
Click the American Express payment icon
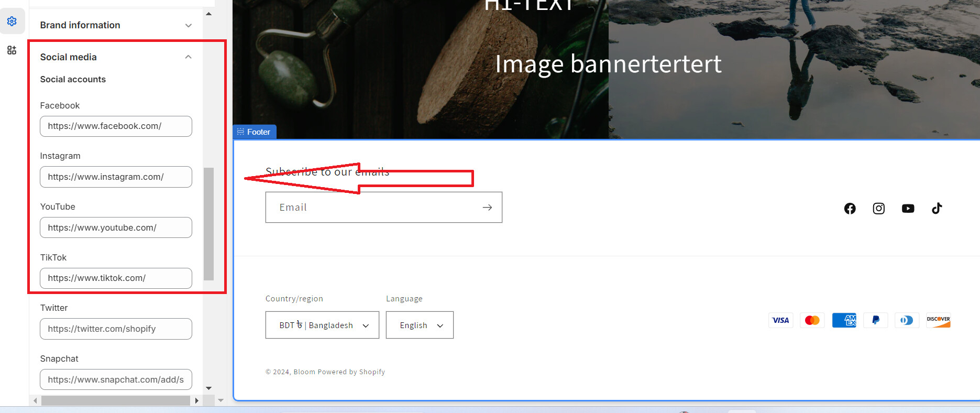[844, 320]
